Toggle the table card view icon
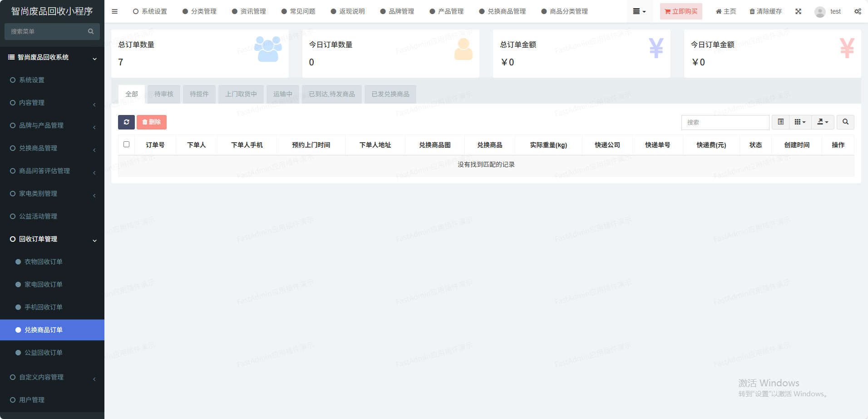This screenshot has height=419, width=868. tap(780, 122)
